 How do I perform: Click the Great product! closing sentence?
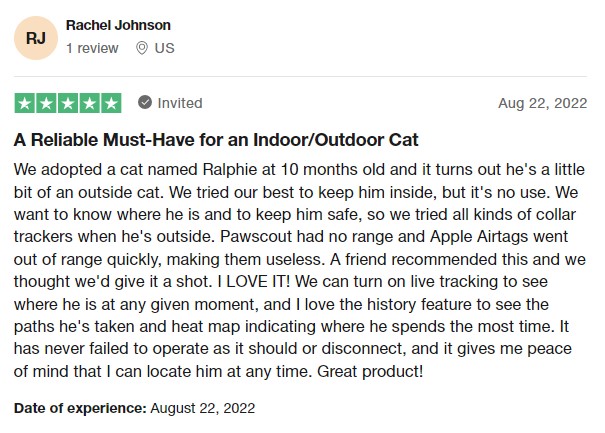370,371
